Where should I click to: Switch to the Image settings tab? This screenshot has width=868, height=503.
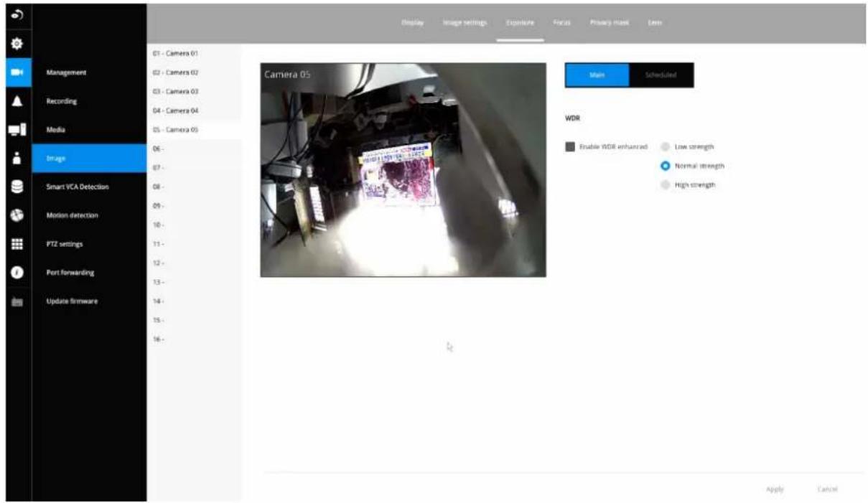[465, 23]
